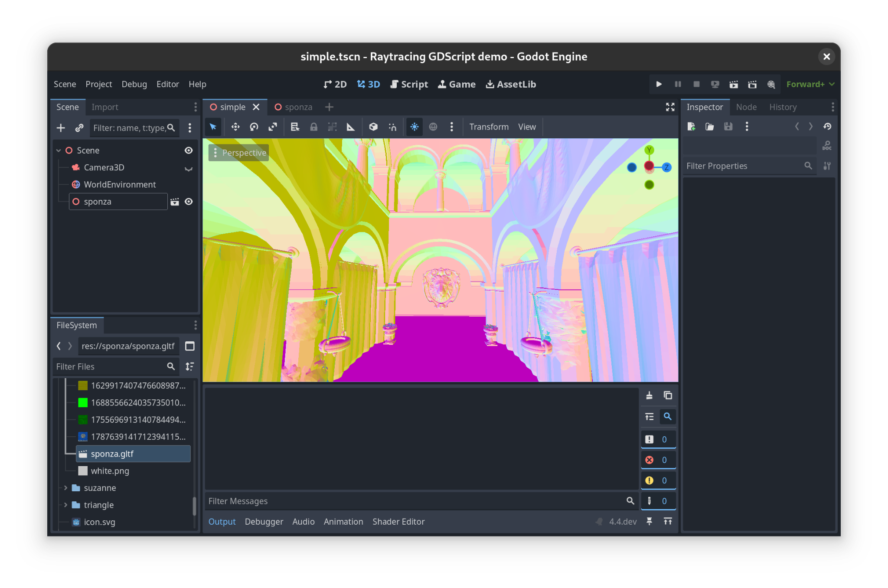Image resolution: width=888 pixels, height=588 pixels.
Task: Toggle preview sunlight in viewport
Action: (x=415, y=127)
